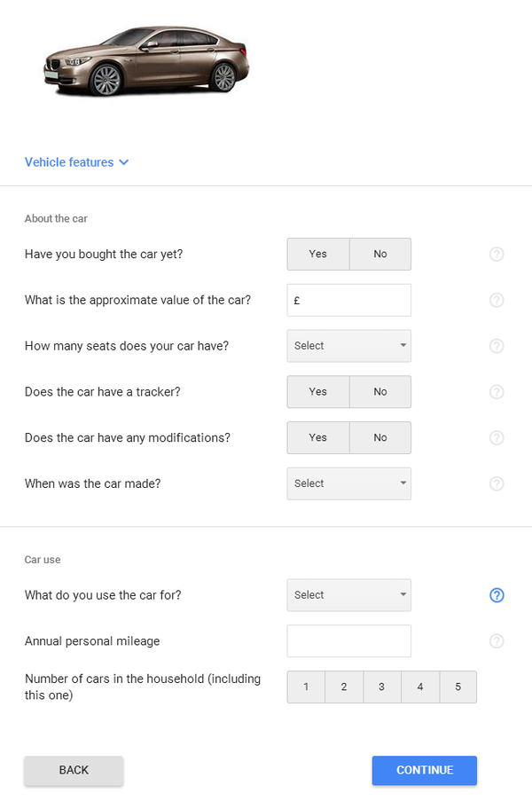Open help icon for modifications question
The image size is (532, 801).
[x=497, y=438]
